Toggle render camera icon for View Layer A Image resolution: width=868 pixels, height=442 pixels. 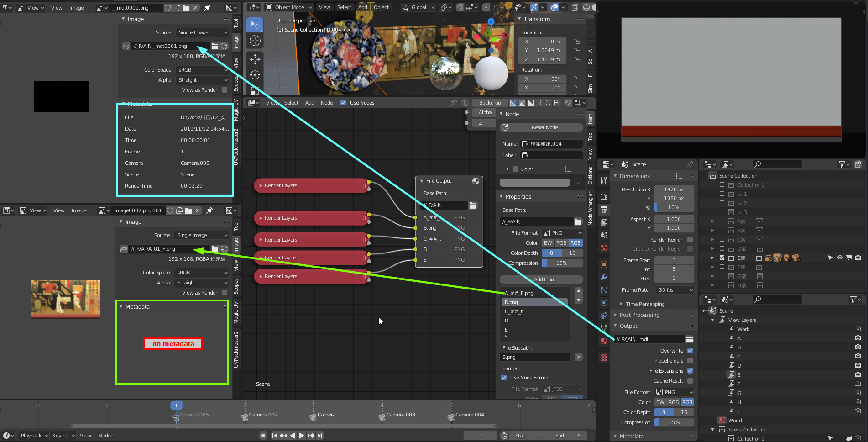(x=858, y=338)
